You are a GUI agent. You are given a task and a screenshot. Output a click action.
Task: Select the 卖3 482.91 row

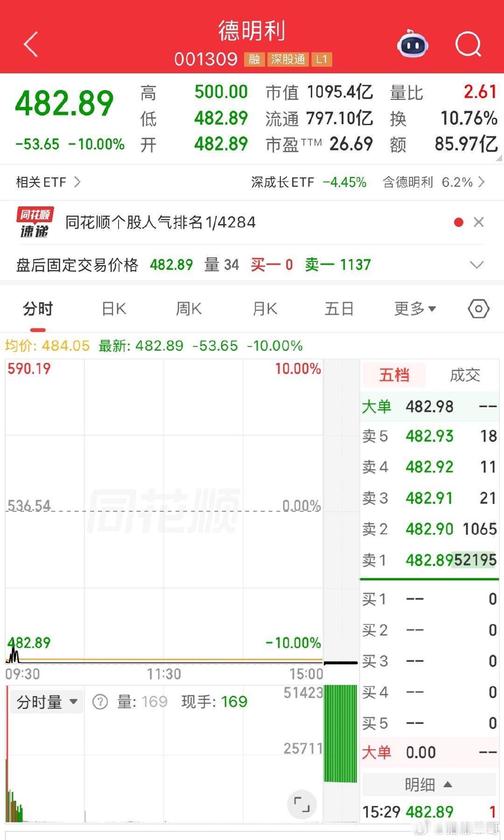click(429, 498)
